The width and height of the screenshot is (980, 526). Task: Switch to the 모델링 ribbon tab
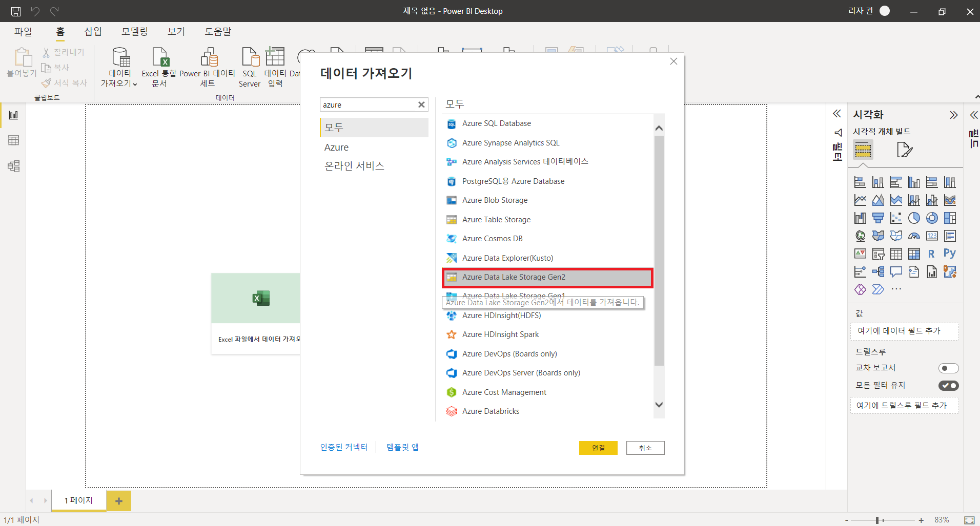[134, 32]
